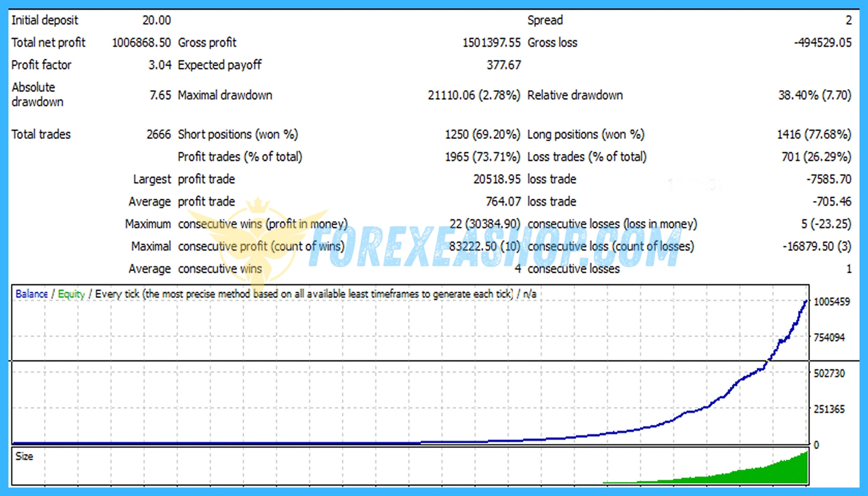This screenshot has height=496, width=868.
Task: Click the Total net profit value
Action: pyautogui.click(x=141, y=43)
